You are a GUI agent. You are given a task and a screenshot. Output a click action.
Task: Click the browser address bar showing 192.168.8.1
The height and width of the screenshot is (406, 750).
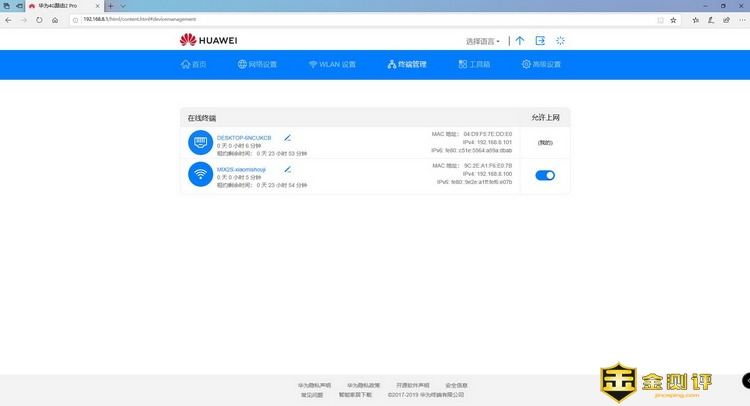click(300, 19)
